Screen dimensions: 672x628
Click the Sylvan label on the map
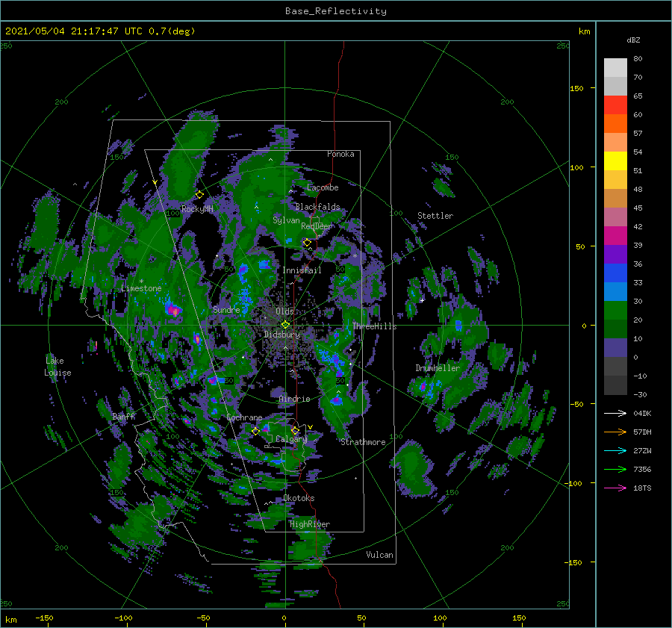(286, 220)
